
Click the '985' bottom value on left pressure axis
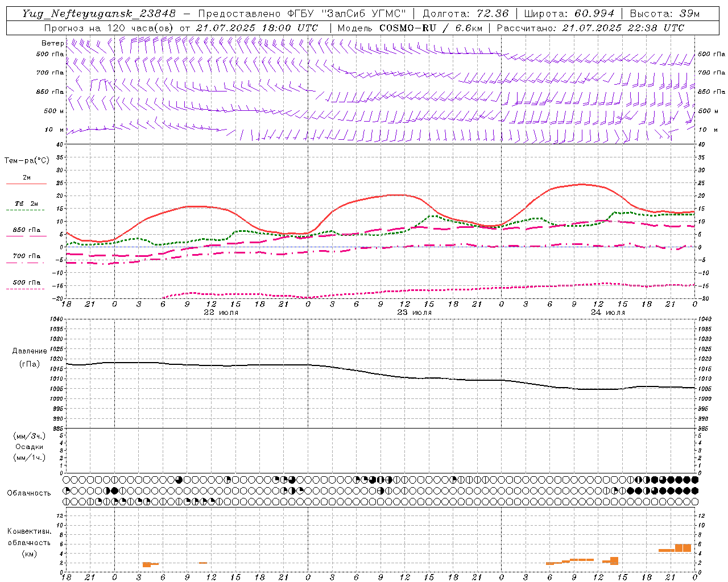59,429
